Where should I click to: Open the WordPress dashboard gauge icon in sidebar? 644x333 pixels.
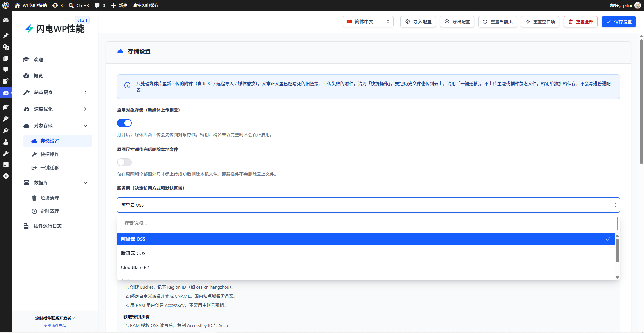(6, 20)
